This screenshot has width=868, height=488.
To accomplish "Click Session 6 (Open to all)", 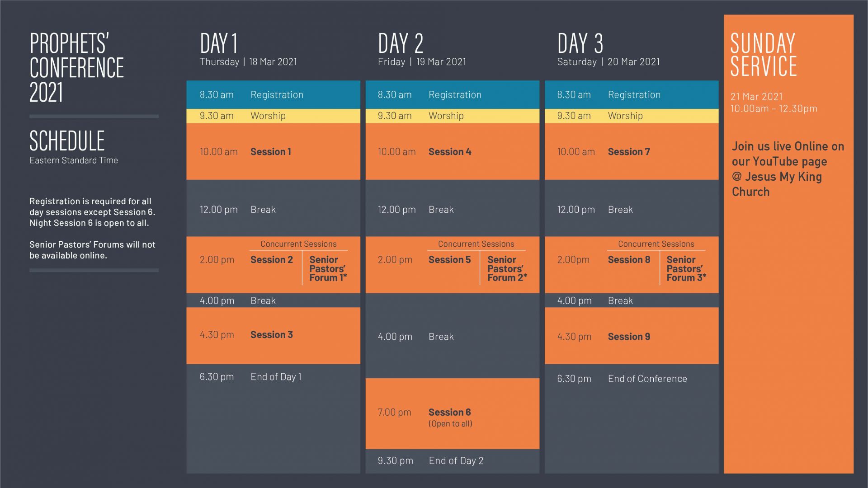I will point(450,418).
